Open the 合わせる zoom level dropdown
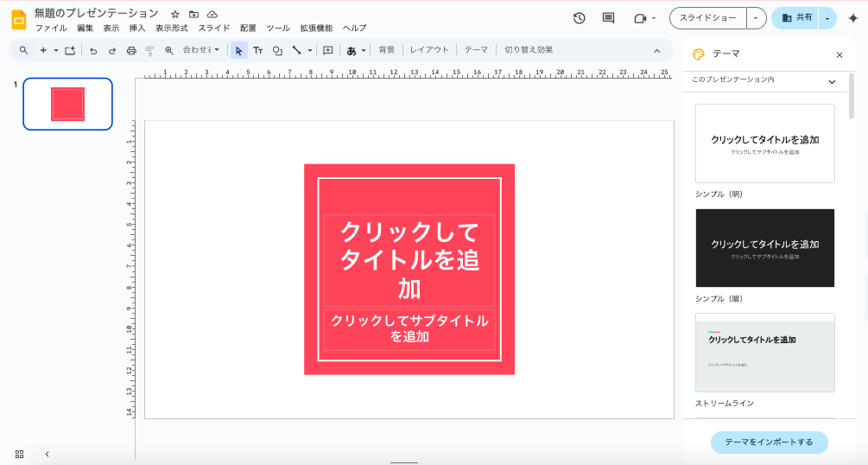Image resolution: width=868 pixels, height=465 pixels. pyautogui.click(x=201, y=50)
